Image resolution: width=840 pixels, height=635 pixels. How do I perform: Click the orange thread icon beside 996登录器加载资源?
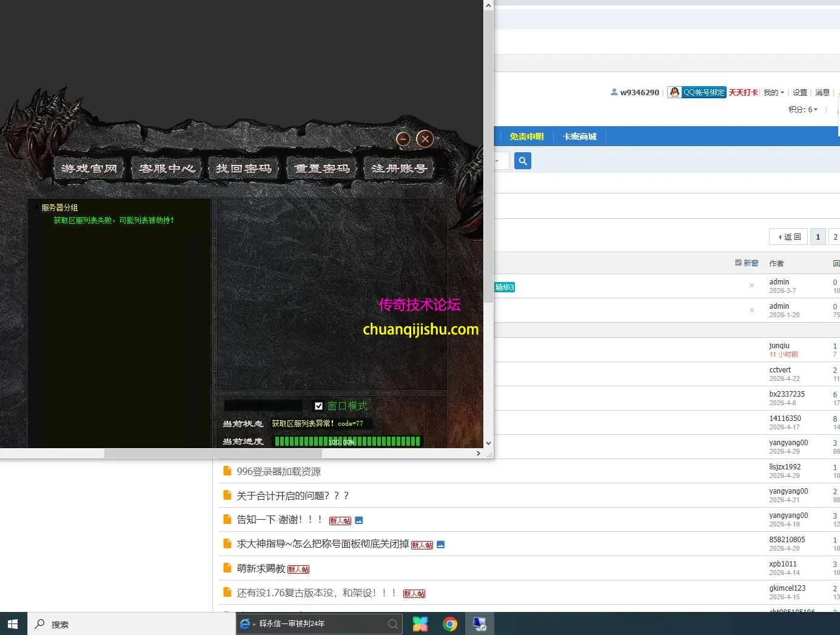tap(227, 471)
